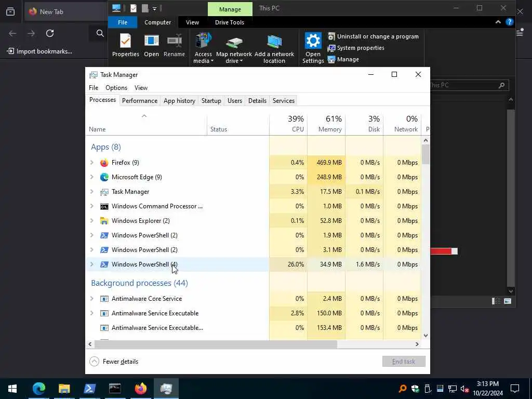532x399 pixels.
Task: Sort processes by the Memory column
Action: tap(326, 124)
